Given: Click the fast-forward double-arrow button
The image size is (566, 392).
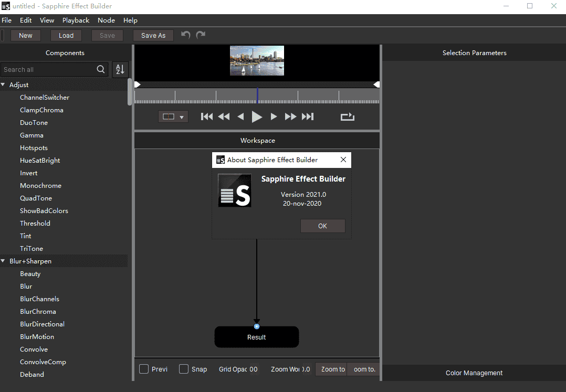Looking at the screenshot, I should [x=290, y=116].
